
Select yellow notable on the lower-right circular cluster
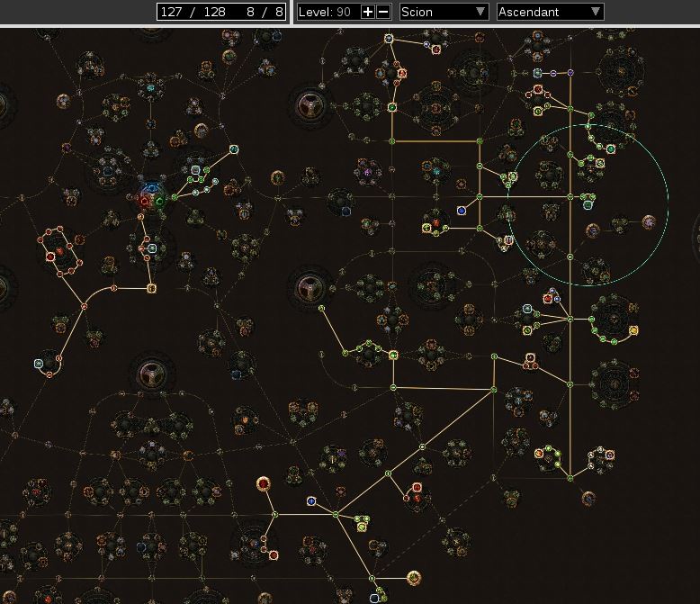click(x=633, y=330)
